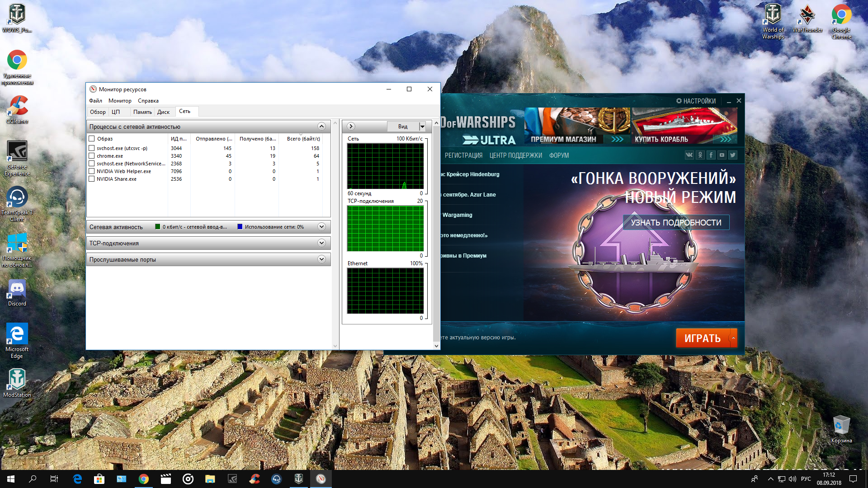
Task: Select all processes via Образ checkbox
Action: pyautogui.click(x=92, y=139)
